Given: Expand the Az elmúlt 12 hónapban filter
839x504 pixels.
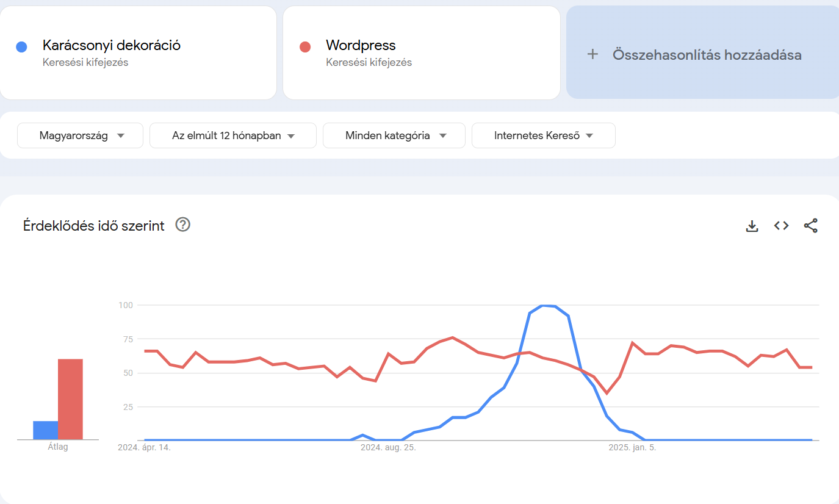Looking at the screenshot, I should 233,135.
